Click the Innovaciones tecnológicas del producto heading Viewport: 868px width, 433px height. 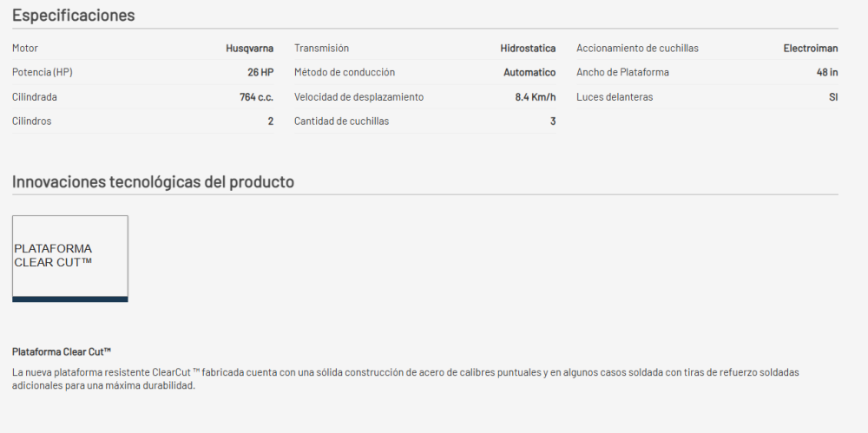(153, 182)
